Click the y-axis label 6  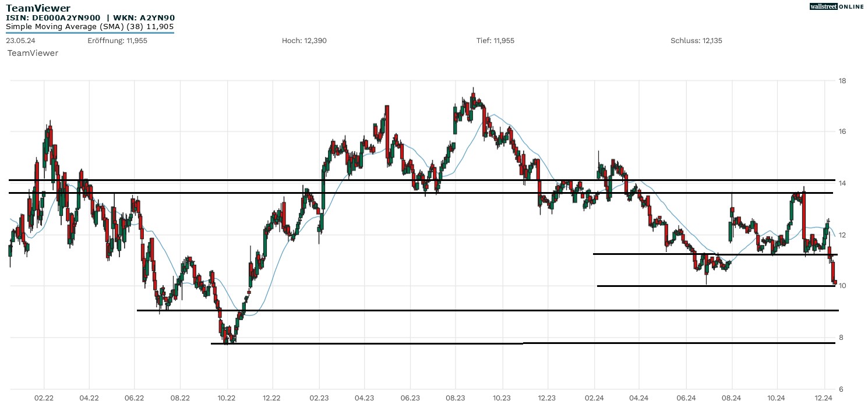[x=841, y=389]
